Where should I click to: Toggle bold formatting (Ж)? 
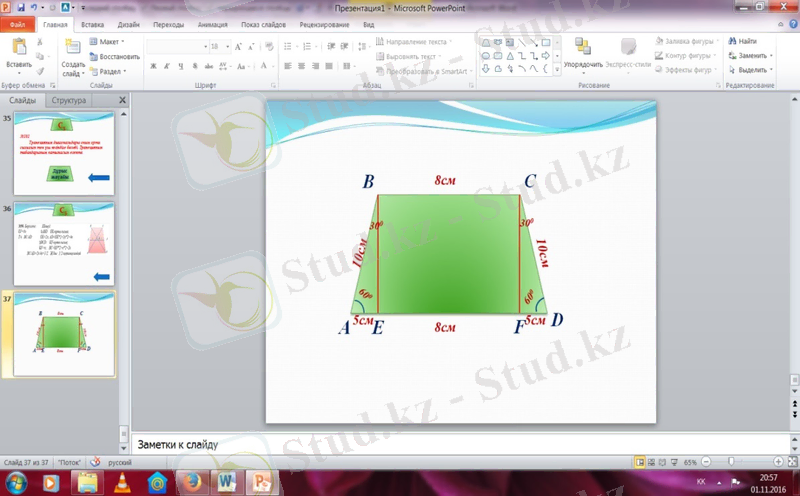point(153,66)
